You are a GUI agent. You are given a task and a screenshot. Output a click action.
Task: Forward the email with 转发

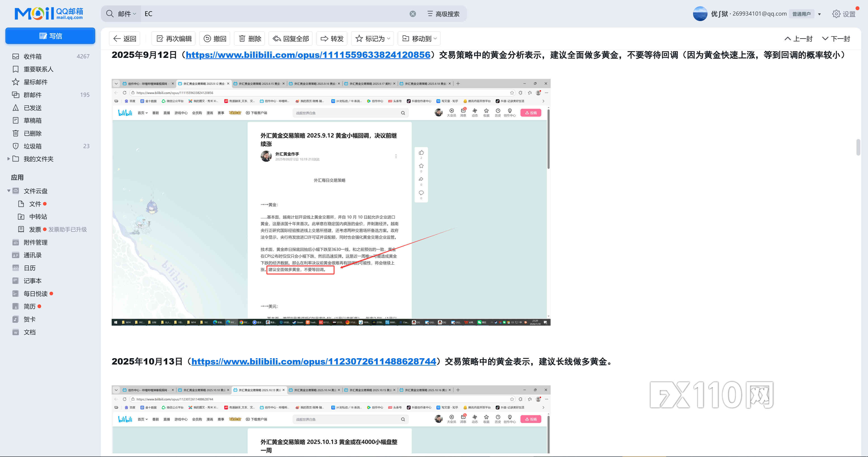[x=332, y=38]
